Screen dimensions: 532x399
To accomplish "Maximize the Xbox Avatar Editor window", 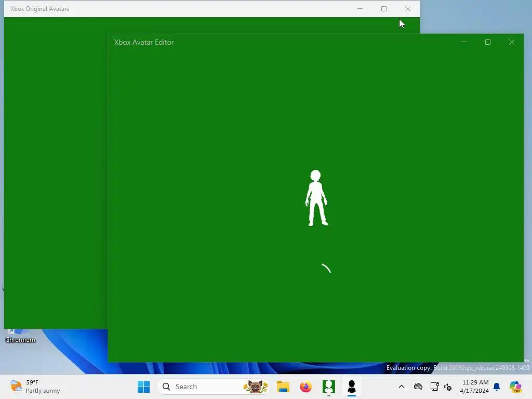I will (487, 42).
